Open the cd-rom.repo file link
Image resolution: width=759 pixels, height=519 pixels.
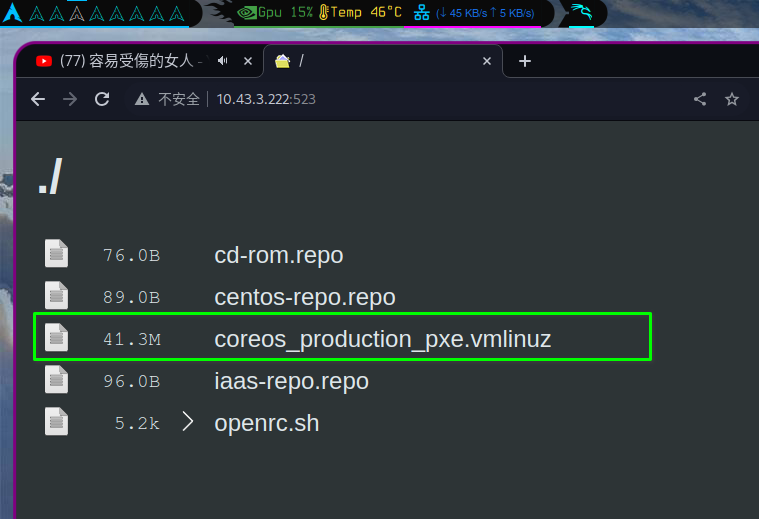(x=279, y=255)
